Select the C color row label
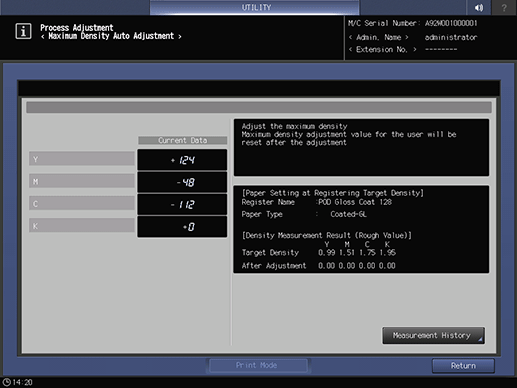517x388 pixels. (82, 204)
